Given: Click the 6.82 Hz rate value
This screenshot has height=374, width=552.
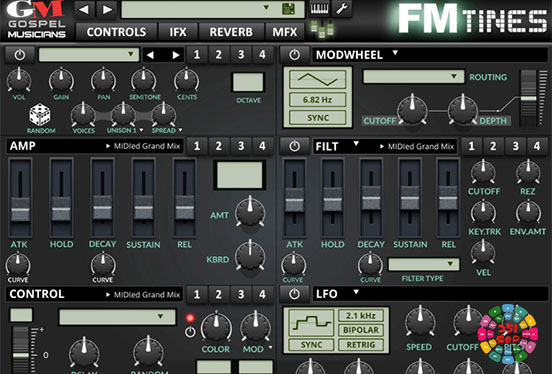Looking at the screenshot, I should 318,100.
